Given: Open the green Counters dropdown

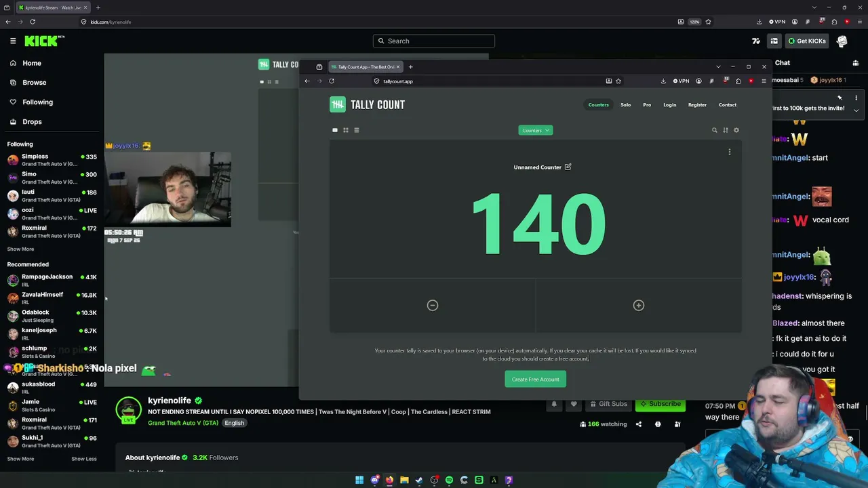Looking at the screenshot, I should 536,130.
